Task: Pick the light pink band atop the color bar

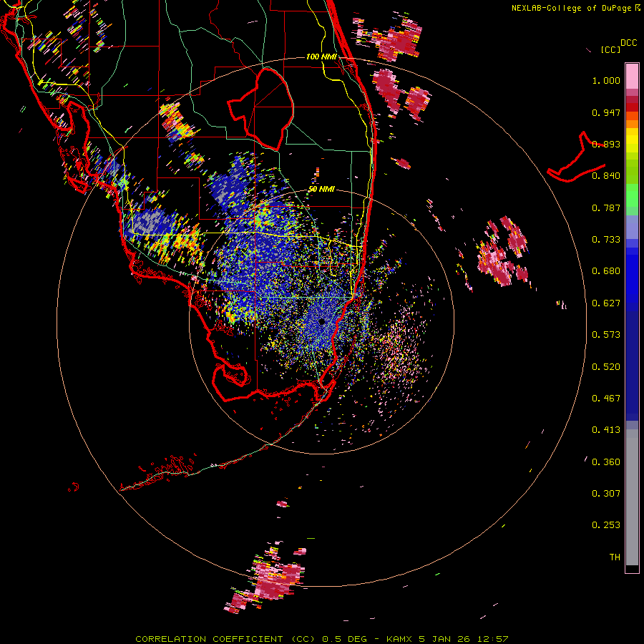Action: [632, 76]
